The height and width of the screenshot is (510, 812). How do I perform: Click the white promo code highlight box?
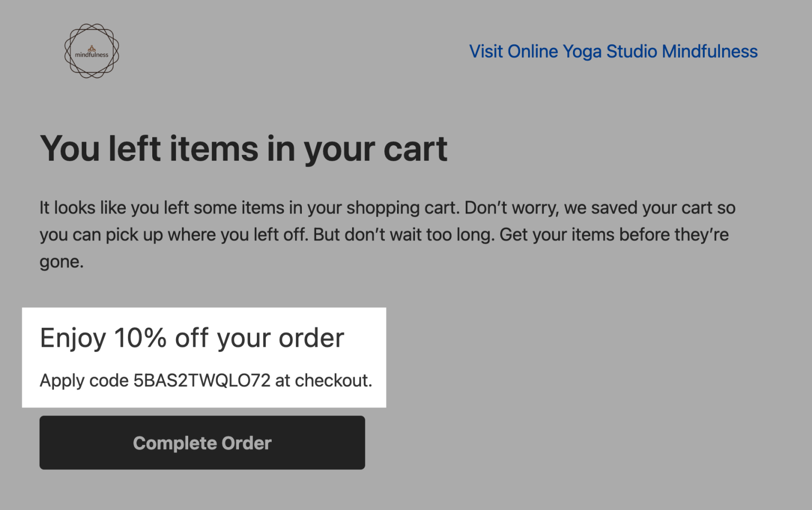(x=204, y=357)
